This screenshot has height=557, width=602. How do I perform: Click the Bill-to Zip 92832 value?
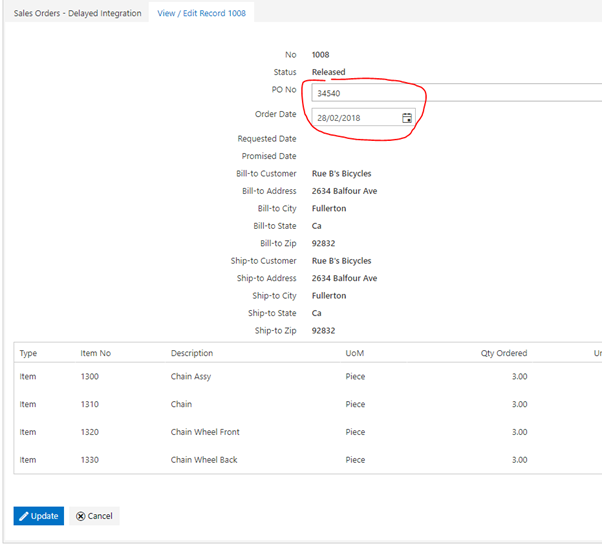(323, 243)
